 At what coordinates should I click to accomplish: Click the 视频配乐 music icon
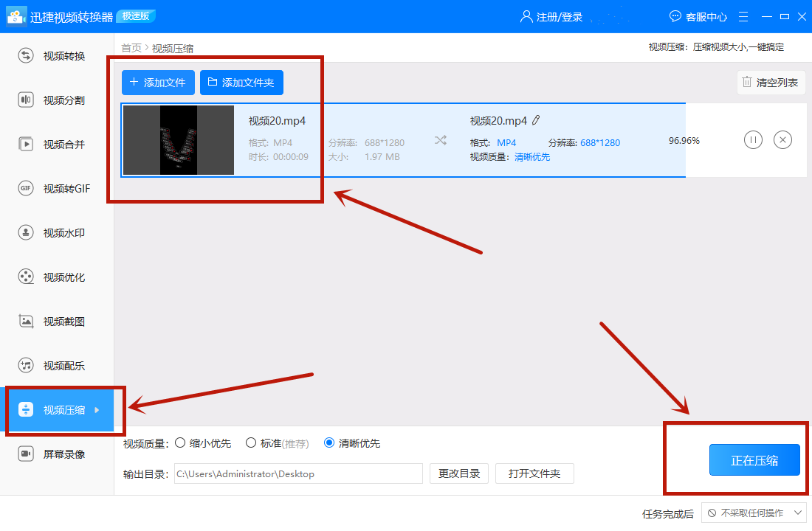coord(26,365)
